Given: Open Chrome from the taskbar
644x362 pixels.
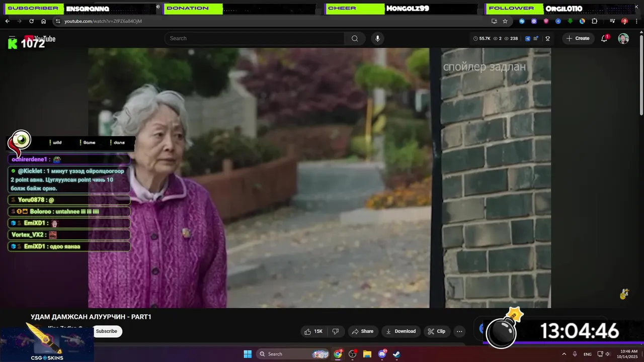Looking at the screenshot, I should pyautogui.click(x=338, y=354).
